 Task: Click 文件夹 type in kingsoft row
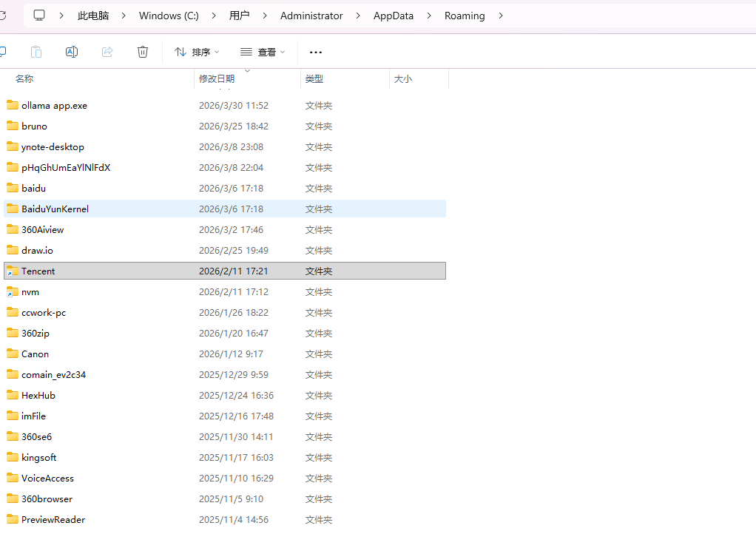pyautogui.click(x=319, y=457)
